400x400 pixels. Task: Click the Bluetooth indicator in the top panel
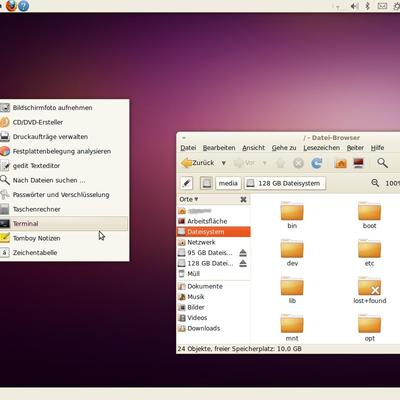[368, 6]
